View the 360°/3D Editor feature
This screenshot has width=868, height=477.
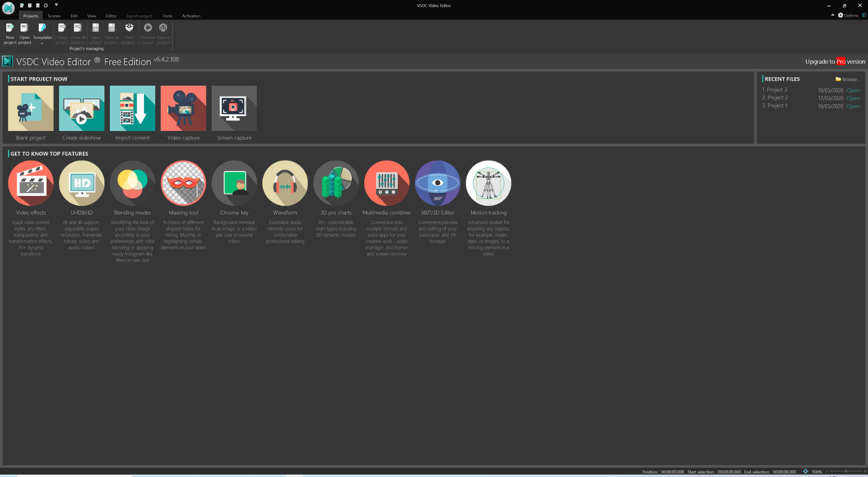pos(438,183)
